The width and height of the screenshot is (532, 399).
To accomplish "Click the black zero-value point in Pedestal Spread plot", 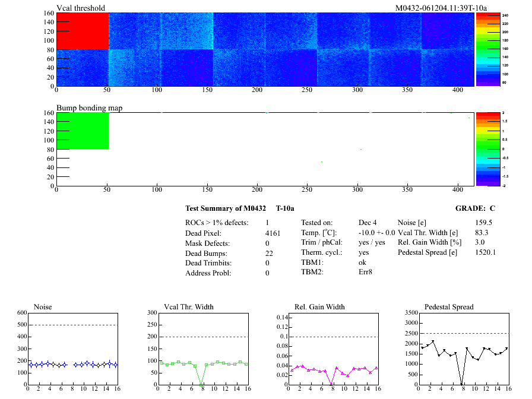I will point(461,384).
